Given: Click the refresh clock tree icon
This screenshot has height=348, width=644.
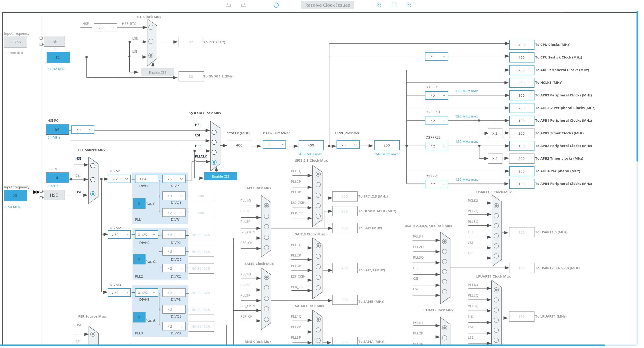Looking at the screenshot, I should click(x=276, y=5).
